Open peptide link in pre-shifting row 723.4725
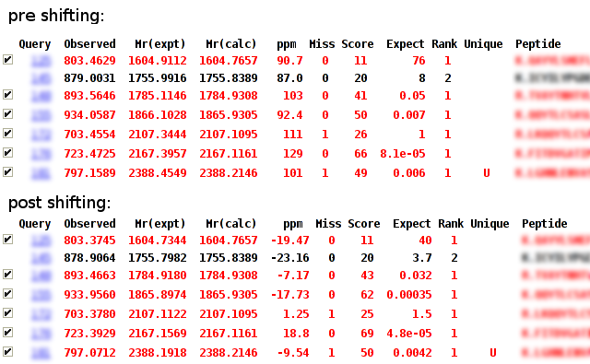 pyautogui.click(x=551, y=154)
